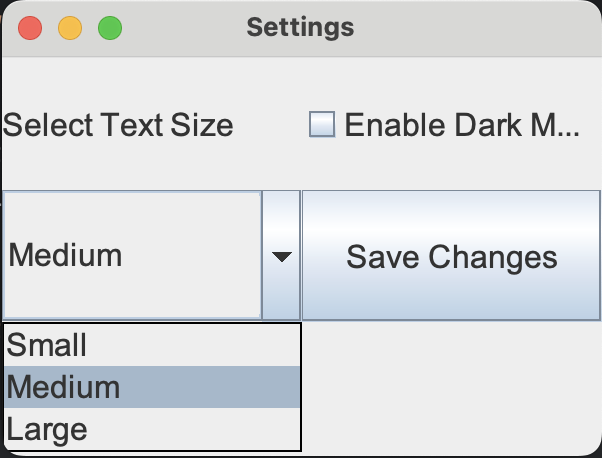Pick the highlighted Medium list option

click(63, 387)
